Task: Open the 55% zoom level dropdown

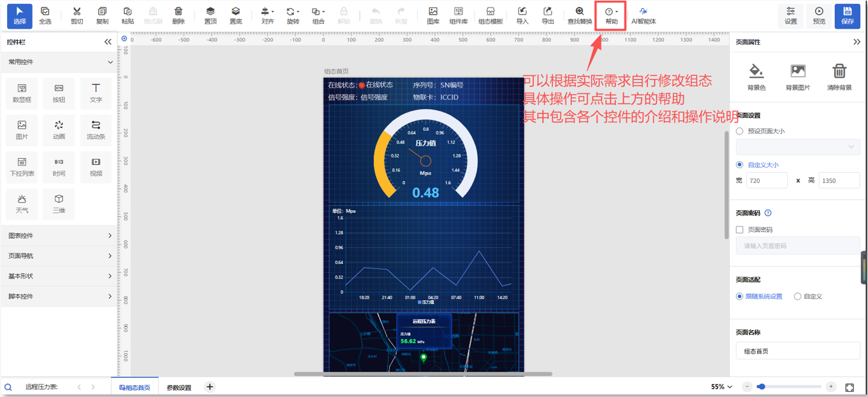Action: click(721, 387)
